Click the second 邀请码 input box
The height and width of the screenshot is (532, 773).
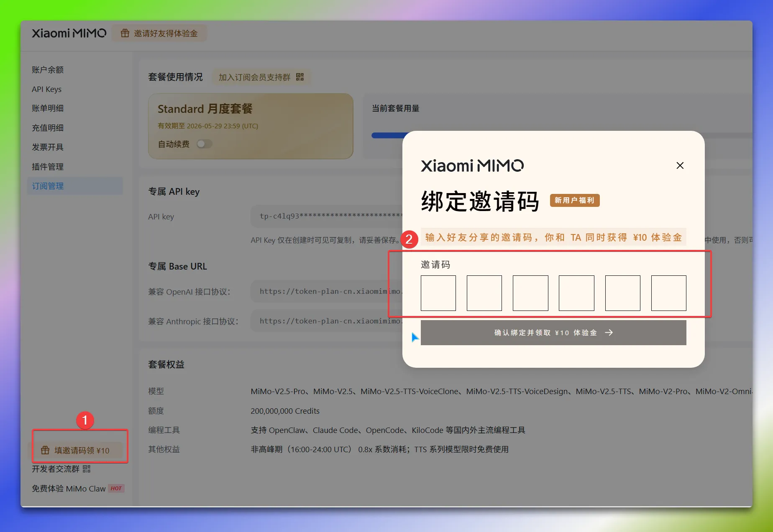484,293
